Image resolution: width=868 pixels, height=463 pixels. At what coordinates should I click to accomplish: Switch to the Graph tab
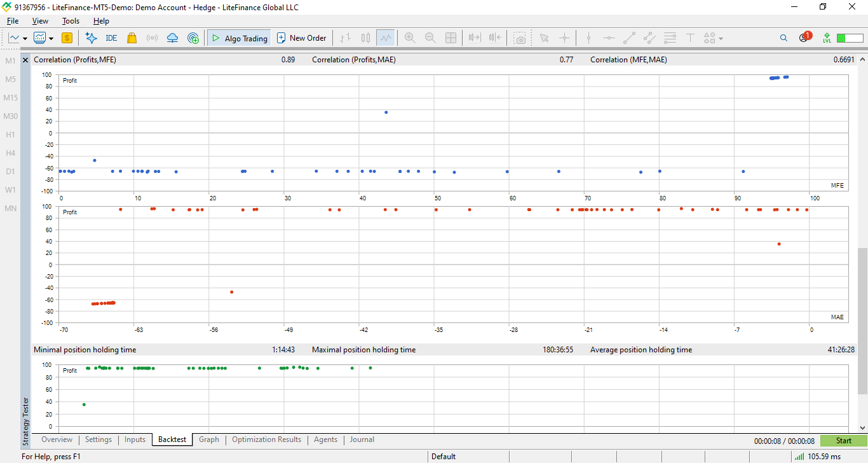209,439
